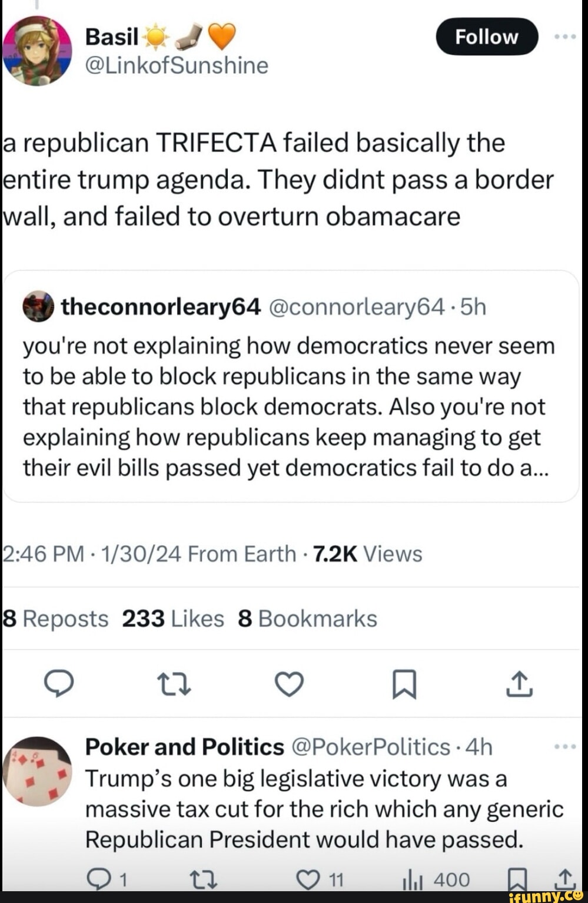Image resolution: width=588 pixels, height=903 pixels.
Task: Click the reply icon under the main tweet
Action: click(x=59, y=683)
